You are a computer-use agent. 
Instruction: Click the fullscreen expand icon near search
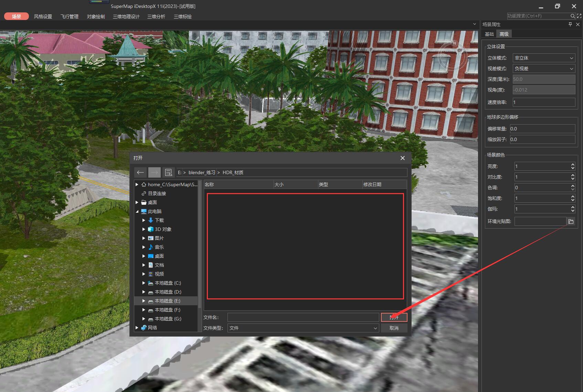(x=579, y=16)
